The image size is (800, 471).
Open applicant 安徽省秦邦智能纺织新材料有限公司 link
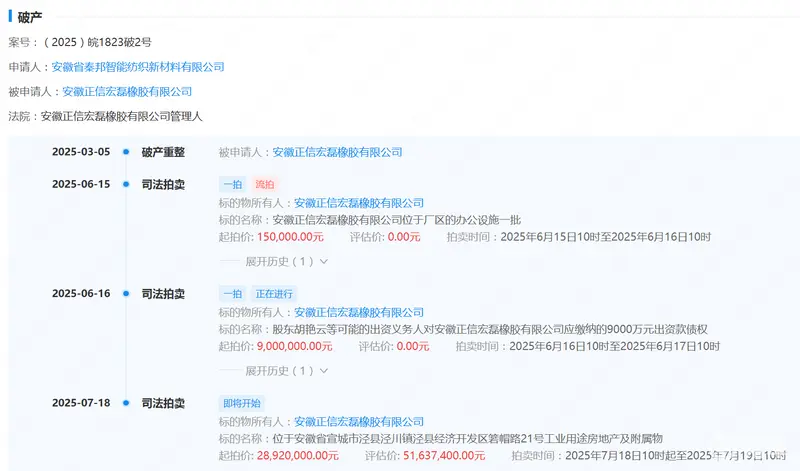(138, 67)
